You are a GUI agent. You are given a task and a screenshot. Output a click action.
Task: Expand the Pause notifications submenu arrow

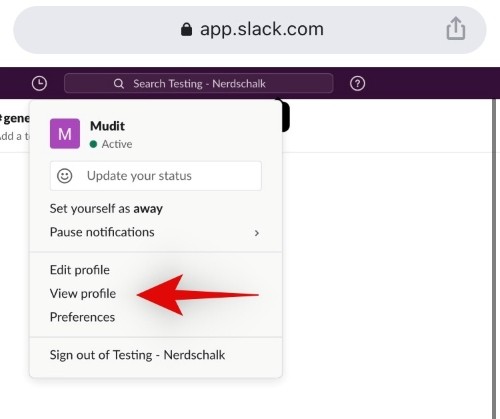[256, 233]
